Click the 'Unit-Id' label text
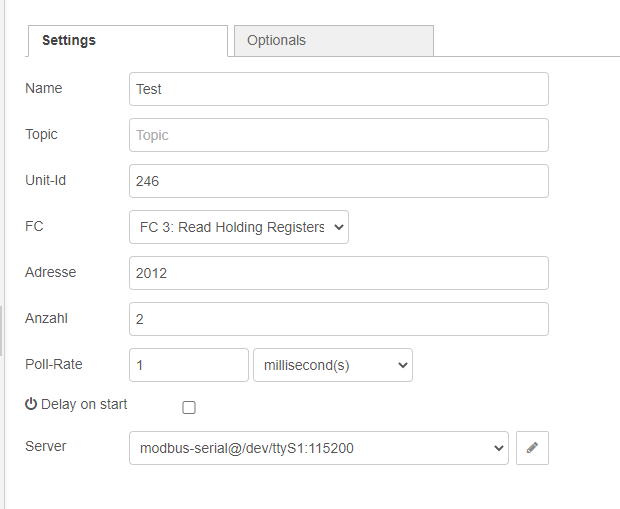620x509 pixels. (x=46, y=180)
